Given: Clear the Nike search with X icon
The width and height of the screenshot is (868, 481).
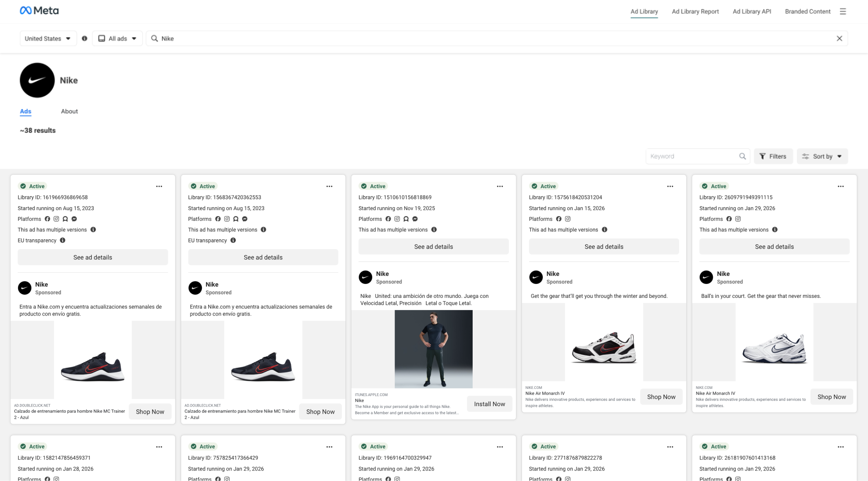Looking at the screenshot, I should click(839, 38).
